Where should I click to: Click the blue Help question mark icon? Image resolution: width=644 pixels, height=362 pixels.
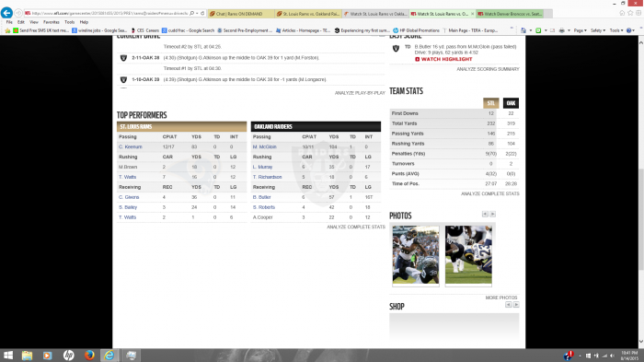pyautogui.click(x=628, y=30)
